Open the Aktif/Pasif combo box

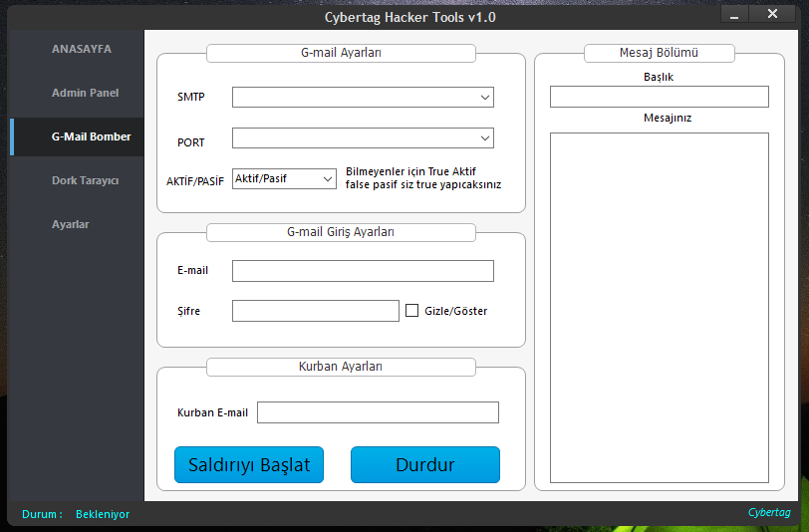pos(284,178)
